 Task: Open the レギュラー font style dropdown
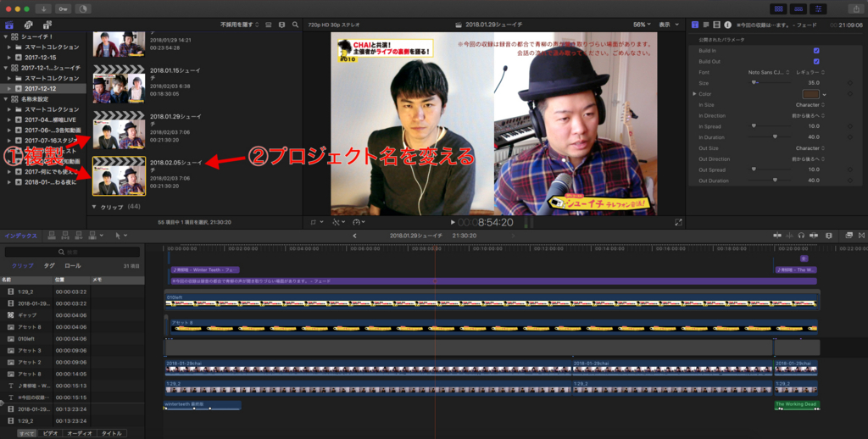click(811, 73)
